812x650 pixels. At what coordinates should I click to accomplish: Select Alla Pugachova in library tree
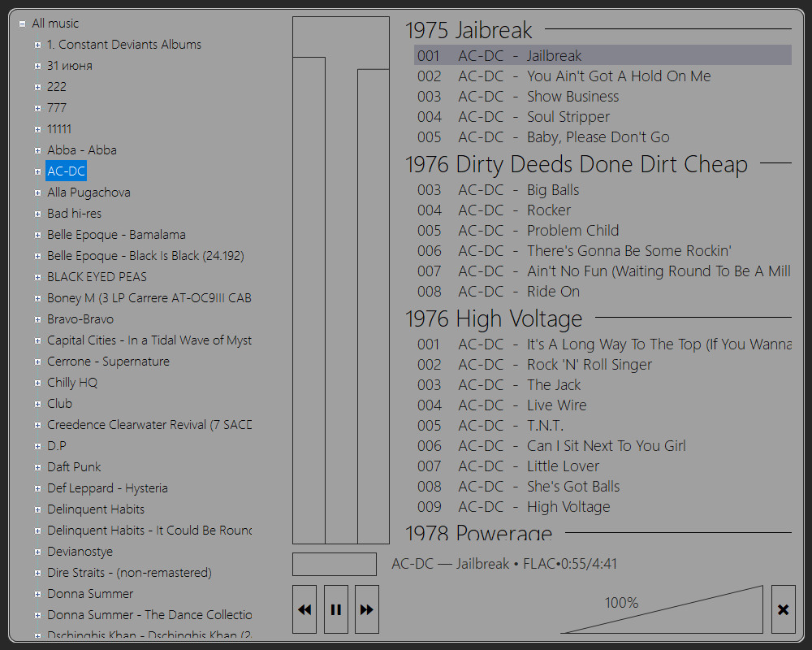pyautogui.click(x=89, y=193)
